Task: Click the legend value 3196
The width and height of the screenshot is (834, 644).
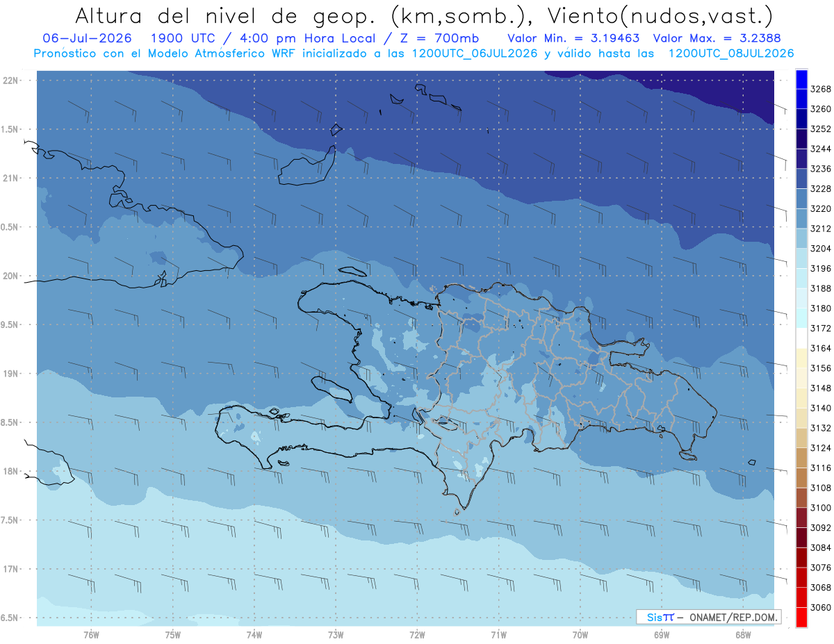Action: [820, 268]
